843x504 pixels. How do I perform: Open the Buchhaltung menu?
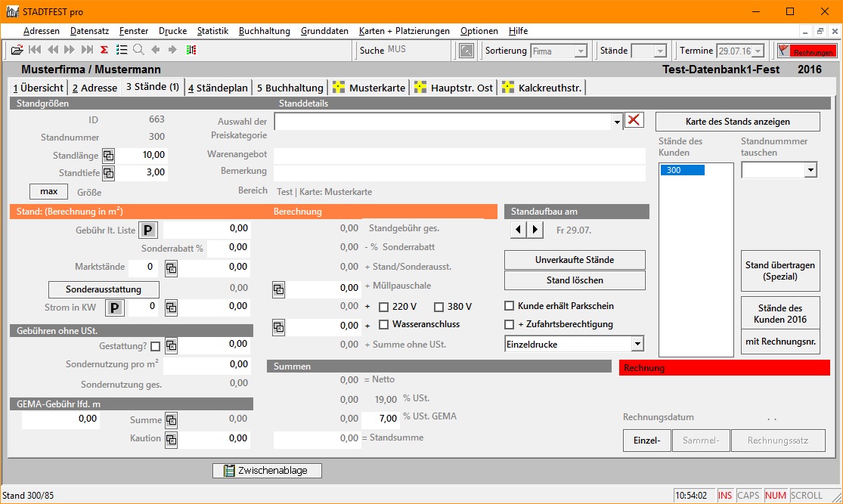pos(264,31)
